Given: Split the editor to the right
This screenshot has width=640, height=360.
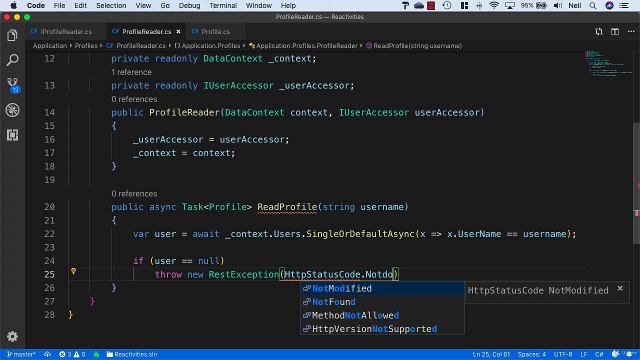Looking at the screenshot, I should [615, 31].
